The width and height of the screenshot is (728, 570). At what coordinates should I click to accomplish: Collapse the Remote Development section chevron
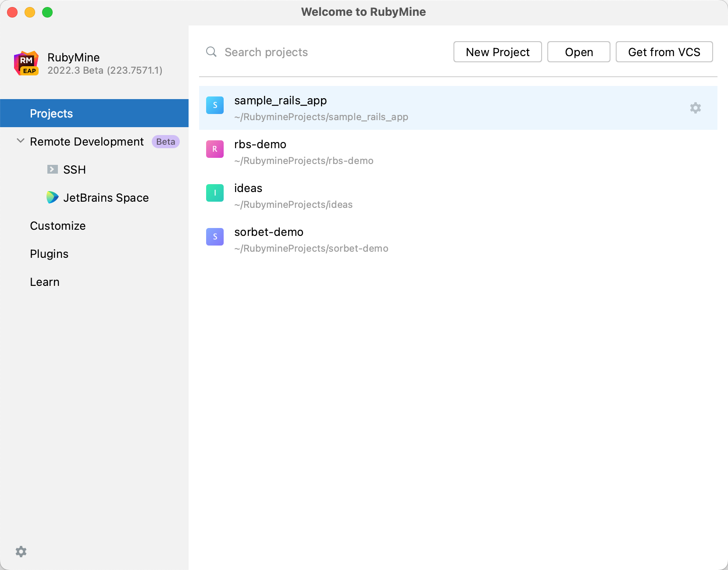(20, 141)
